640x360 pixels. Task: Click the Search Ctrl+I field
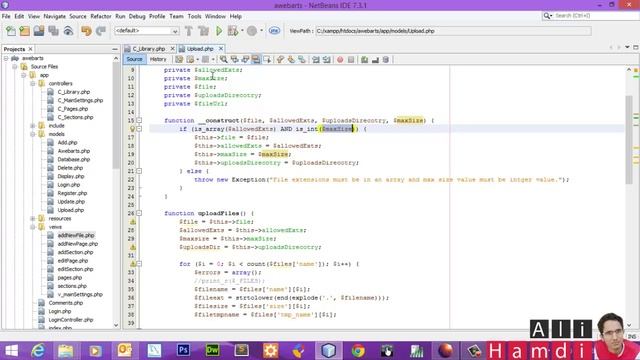click(591, 16)
